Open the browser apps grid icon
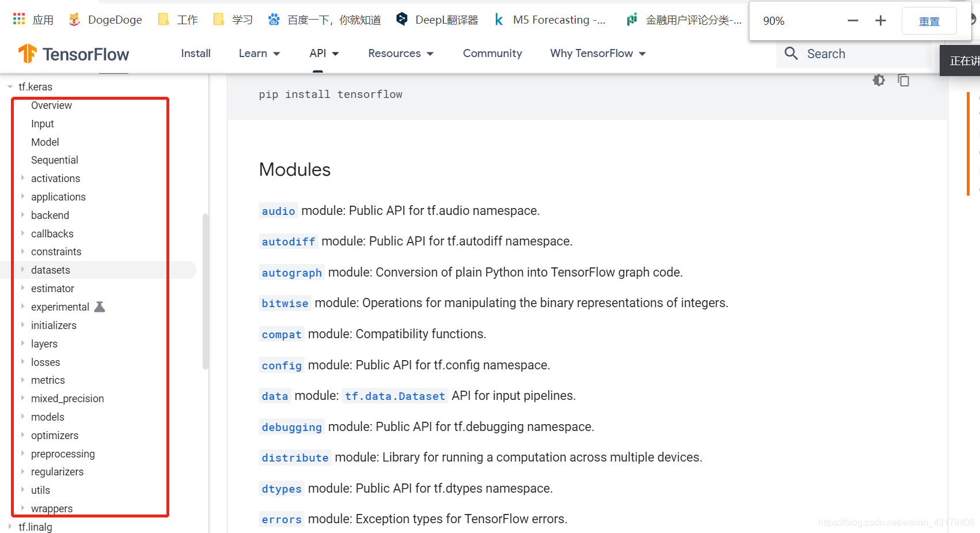This screenshot has height=533, width=980. tap(19, 19)
